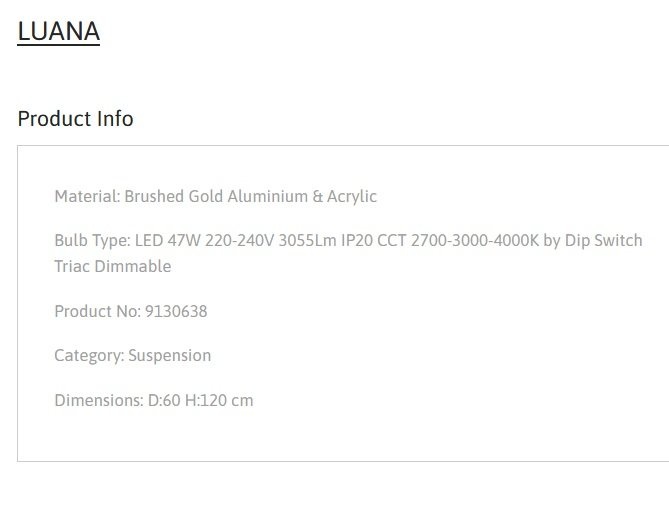Select the 'Dimensions:' label

99,401
